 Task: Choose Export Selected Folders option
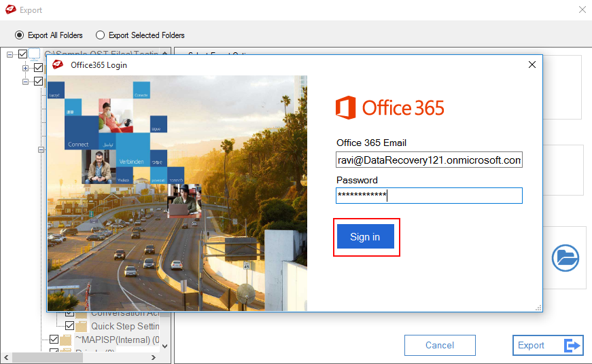[100, 35]
